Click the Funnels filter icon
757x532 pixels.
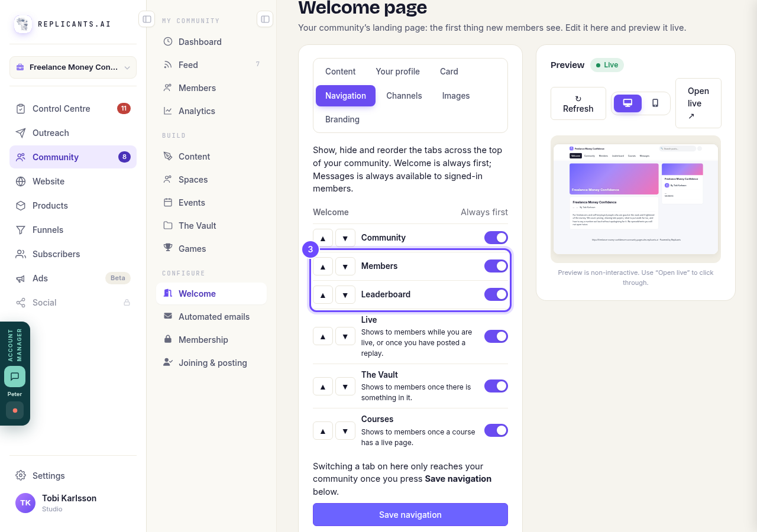click(21, 230)
